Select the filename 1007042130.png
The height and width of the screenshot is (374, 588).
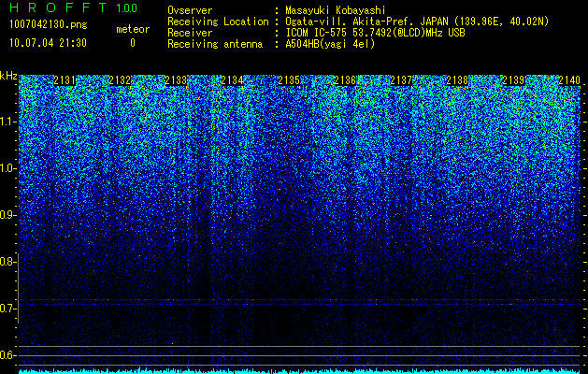point(49,24)
